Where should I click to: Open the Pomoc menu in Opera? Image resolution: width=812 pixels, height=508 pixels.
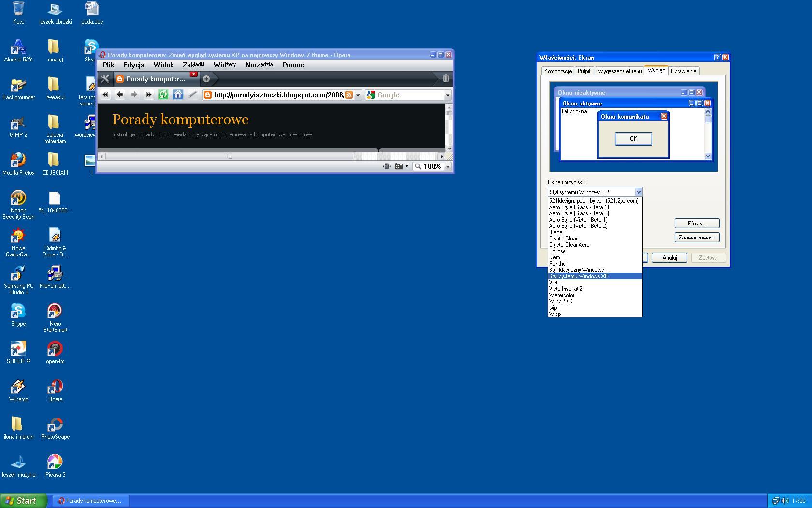(293, 65)
